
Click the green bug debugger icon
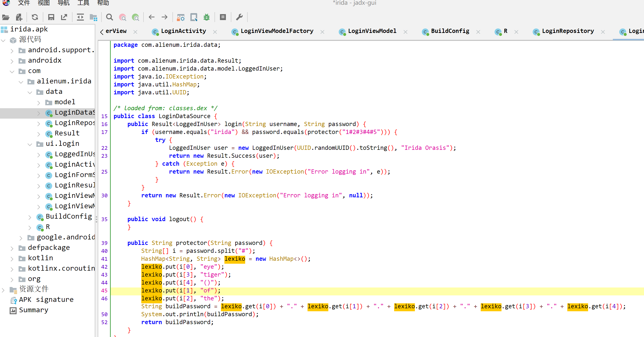click(x=207, y=17)
